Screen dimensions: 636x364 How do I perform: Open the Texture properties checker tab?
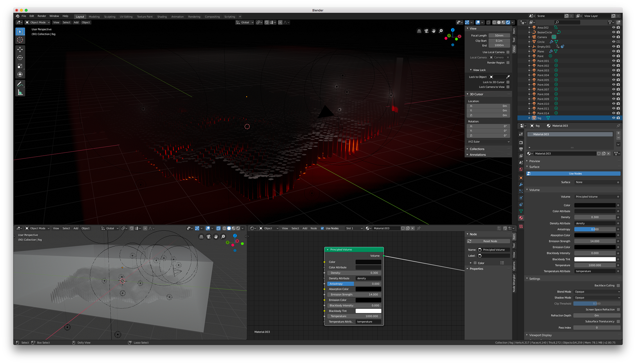(521, 226)
